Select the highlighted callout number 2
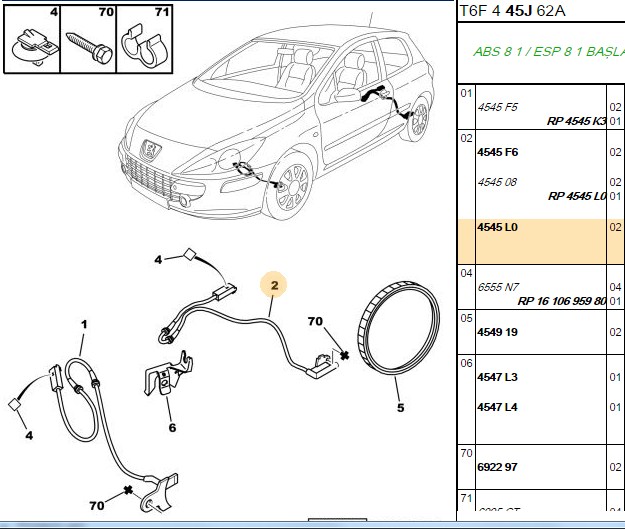 (x=274, y=285)
